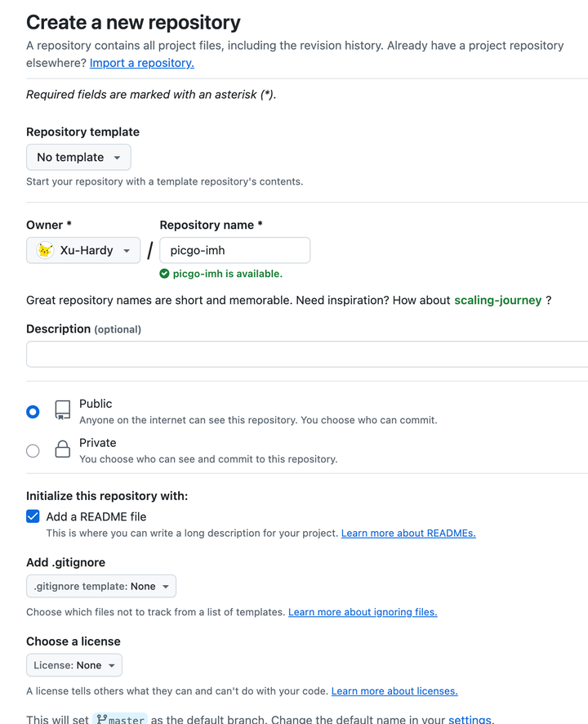Viewport: 588px width, 724px height.
Task: Select the Public visibility radio button
Action: coord(33,411)
